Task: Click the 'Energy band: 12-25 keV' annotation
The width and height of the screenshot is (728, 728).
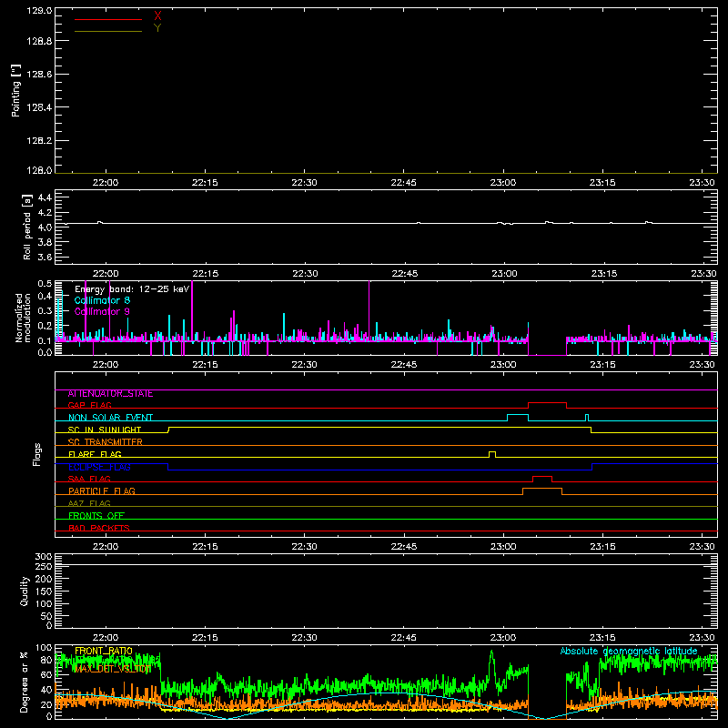Action: point(132,289)
